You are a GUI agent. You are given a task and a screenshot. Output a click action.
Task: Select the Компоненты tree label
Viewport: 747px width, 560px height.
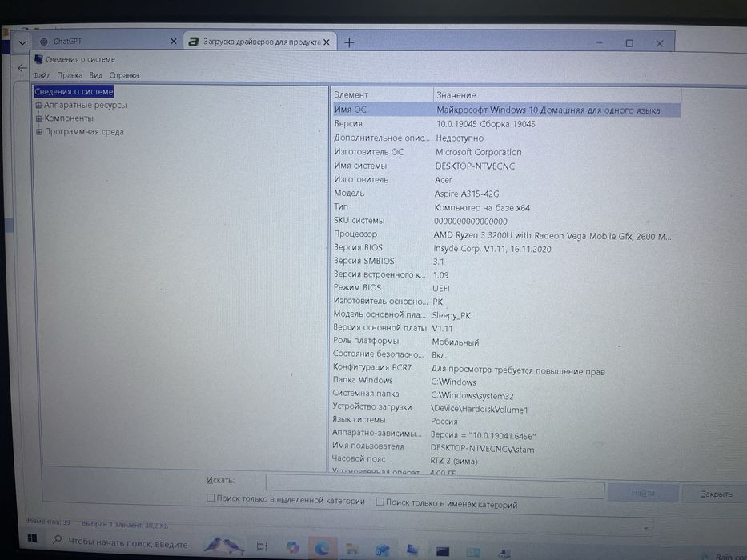point(69,118)
